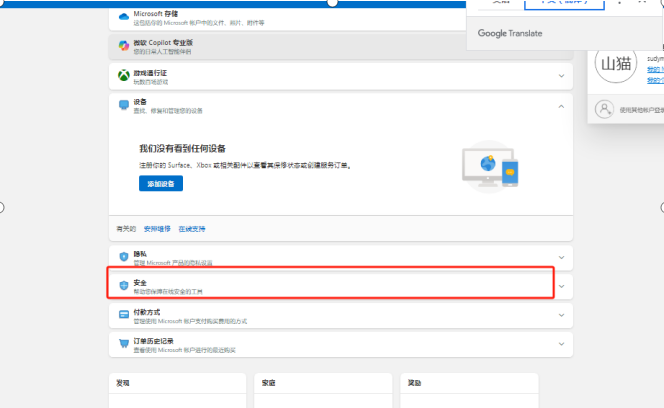This screenshot has width=664, height=408.
Task: Click the cart icon beside 订单历史记录
Action: coord(124,343)
